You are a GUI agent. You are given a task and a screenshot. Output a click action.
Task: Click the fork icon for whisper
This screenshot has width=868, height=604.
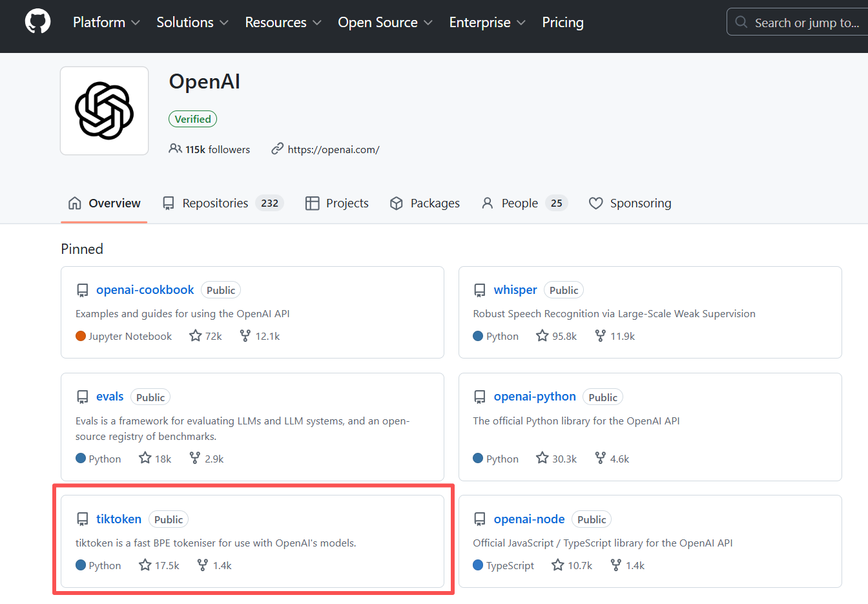(601, 335)
